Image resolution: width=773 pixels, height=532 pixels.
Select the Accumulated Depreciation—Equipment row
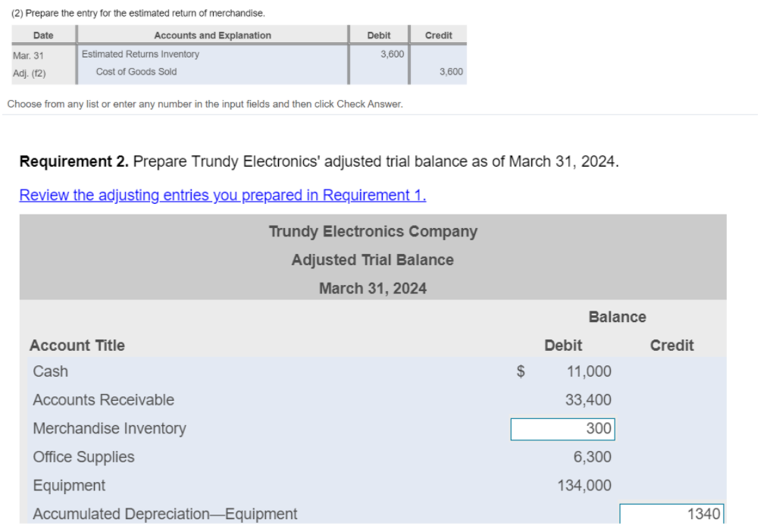click(164, 513)
